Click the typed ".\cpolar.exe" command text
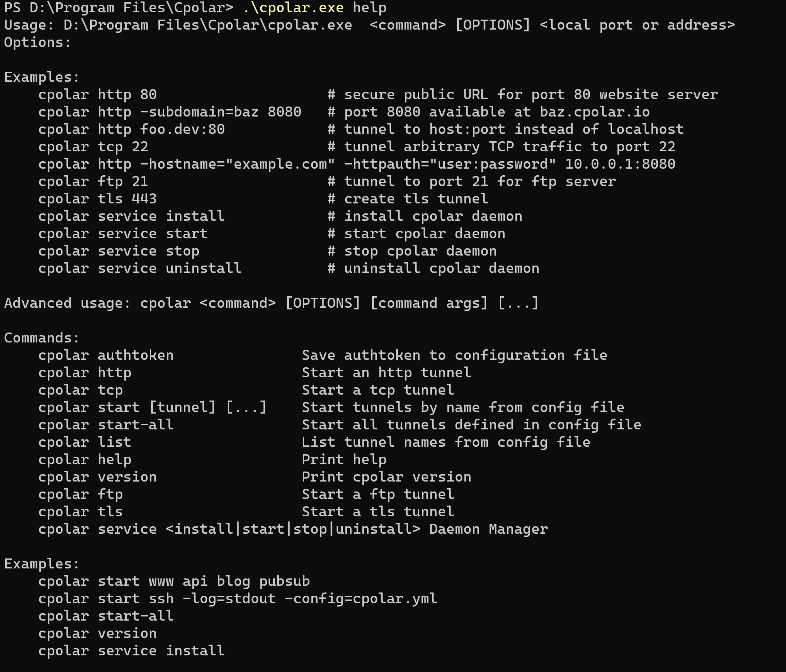The image size is (786, 672). [293, 8]
